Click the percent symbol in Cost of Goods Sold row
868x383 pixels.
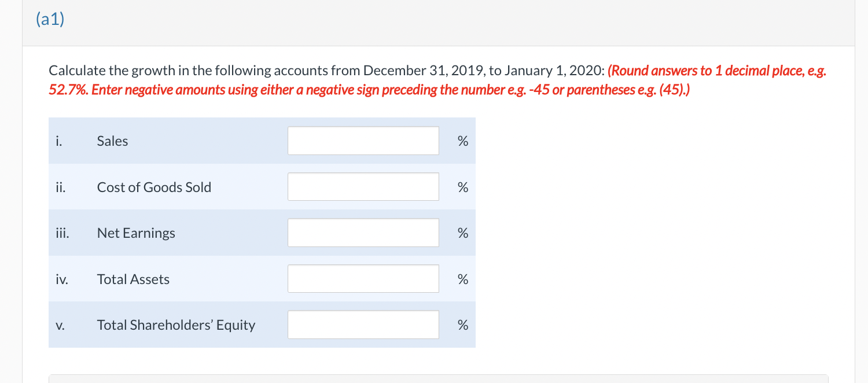click(x=462, y=187)
